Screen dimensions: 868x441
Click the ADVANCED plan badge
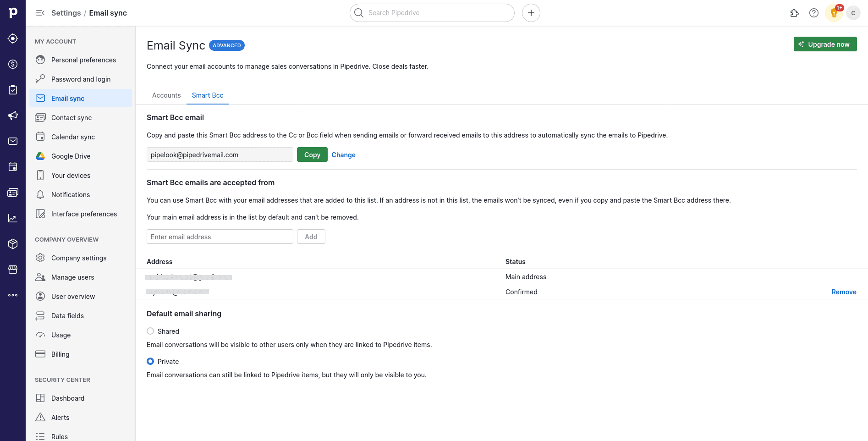point(227,45)
